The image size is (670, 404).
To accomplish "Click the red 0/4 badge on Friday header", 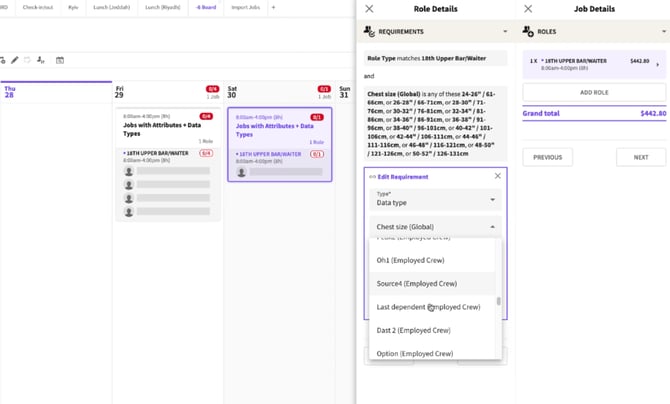I will [212, 89].
